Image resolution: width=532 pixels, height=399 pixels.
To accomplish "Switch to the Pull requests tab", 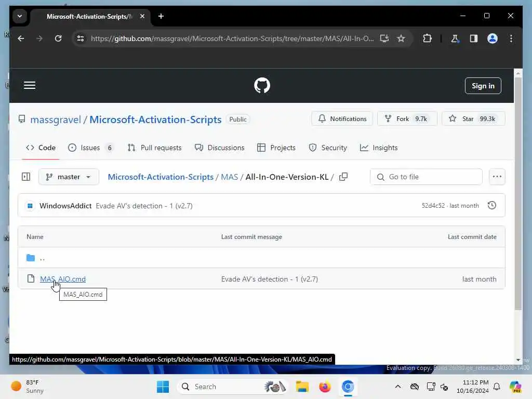I will [x=155, y=148].
